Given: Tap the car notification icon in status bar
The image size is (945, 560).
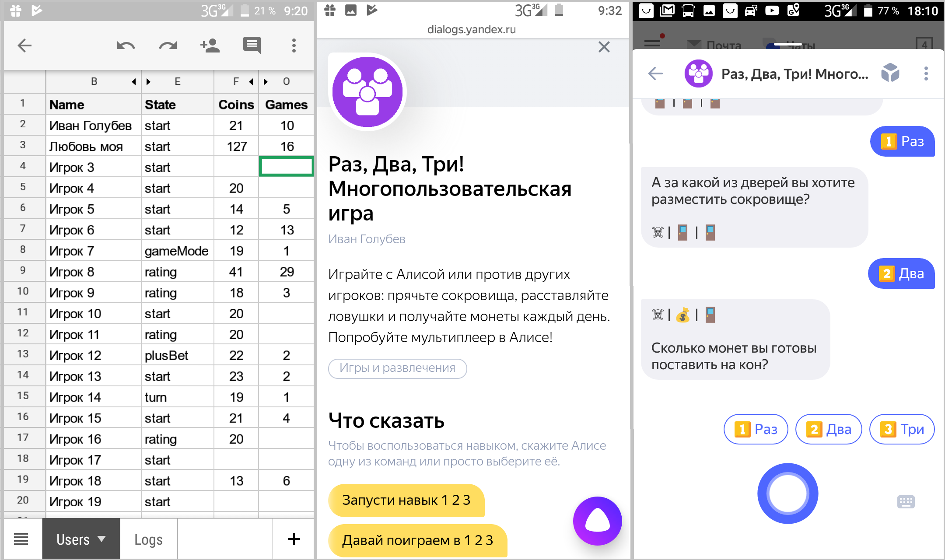Looking at the screenshot, I should click(x=751, y=10).
